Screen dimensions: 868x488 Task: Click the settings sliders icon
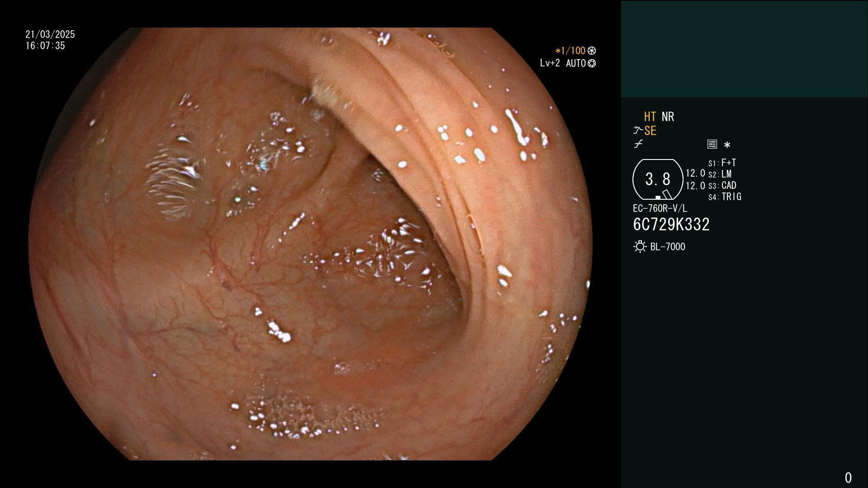[712, 145]
